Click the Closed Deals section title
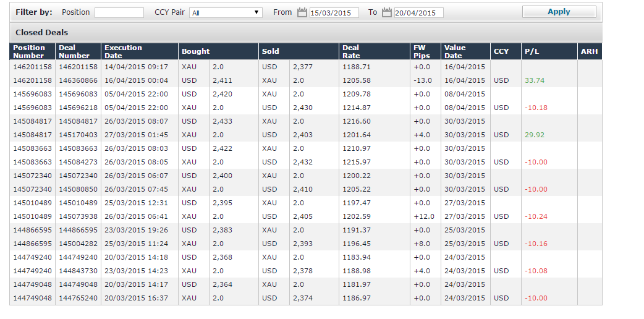The height and width of the screenshot is (319, 644). 42,33
